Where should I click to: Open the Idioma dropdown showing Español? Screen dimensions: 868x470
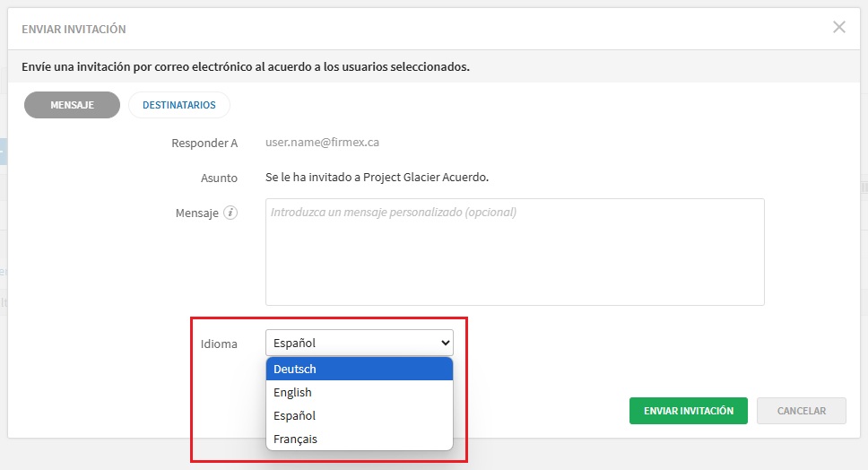(360, 343)
